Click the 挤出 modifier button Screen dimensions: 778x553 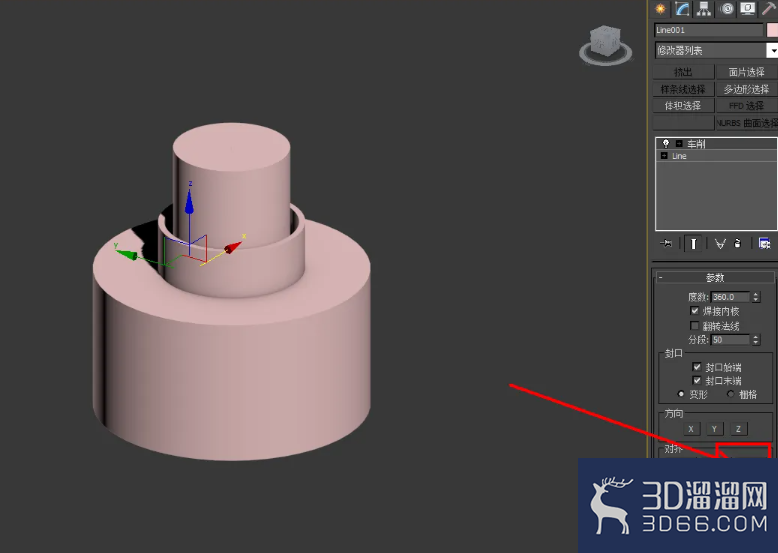[683, 72]
